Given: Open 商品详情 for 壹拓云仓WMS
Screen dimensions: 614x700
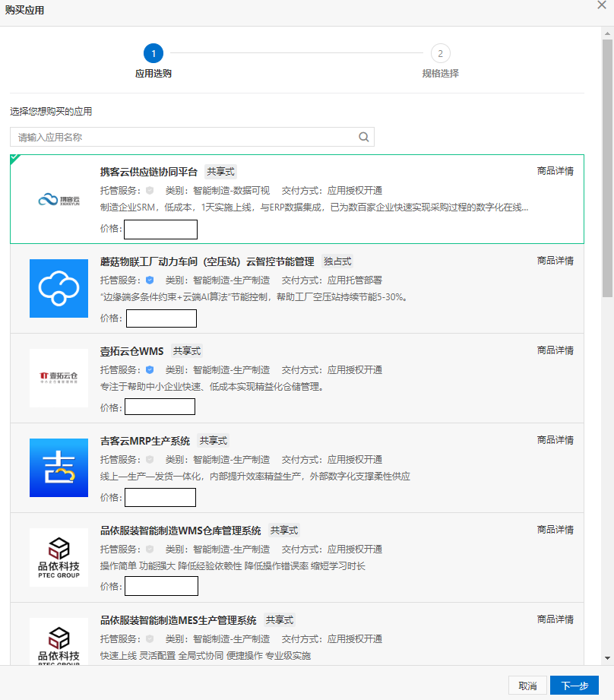Looking at the screenshot, I should 555,350.
